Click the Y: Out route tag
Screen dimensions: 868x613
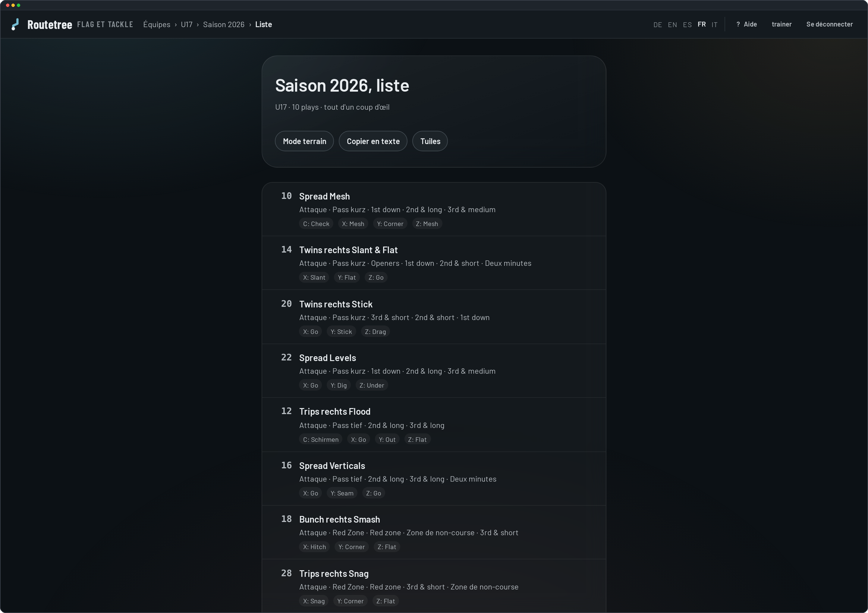387,439
